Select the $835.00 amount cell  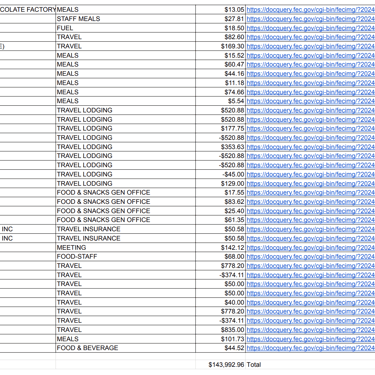point(221,330)
